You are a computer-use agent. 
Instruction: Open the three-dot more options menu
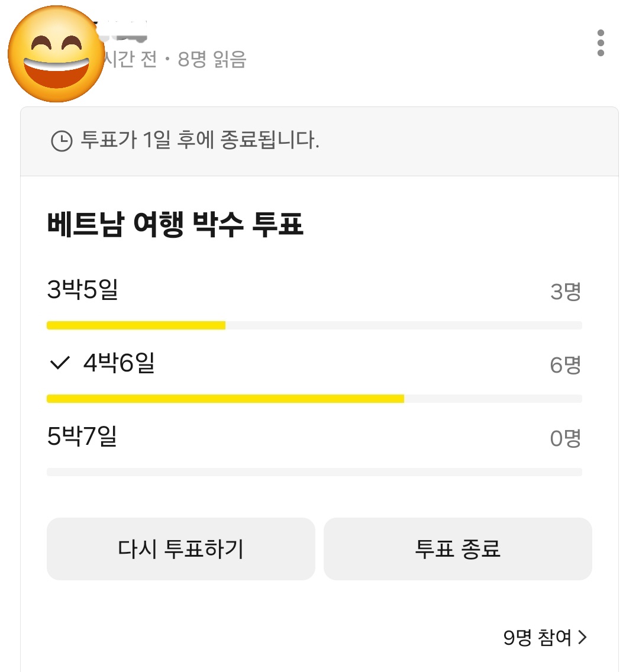(x=601, y=43)
